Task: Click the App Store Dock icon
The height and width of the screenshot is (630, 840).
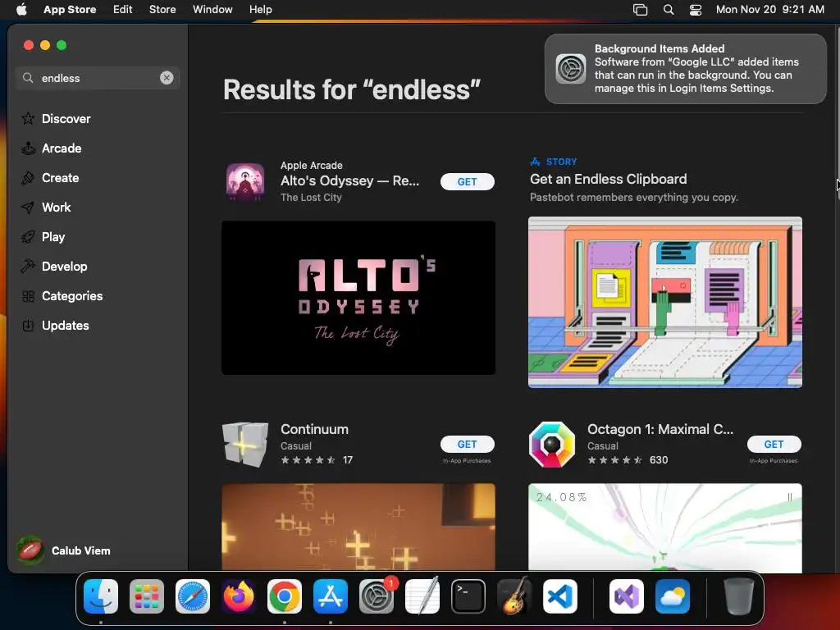Action: 331,596
